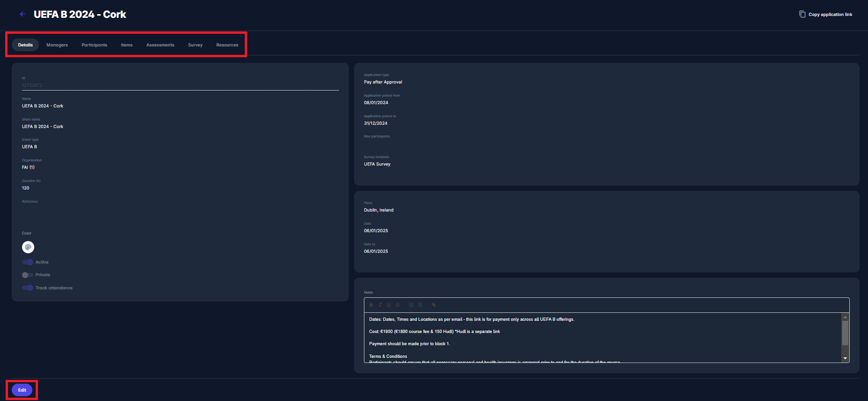Toggle the Active switch
Screen dimensions: 868x401
[x=28, y=262]
